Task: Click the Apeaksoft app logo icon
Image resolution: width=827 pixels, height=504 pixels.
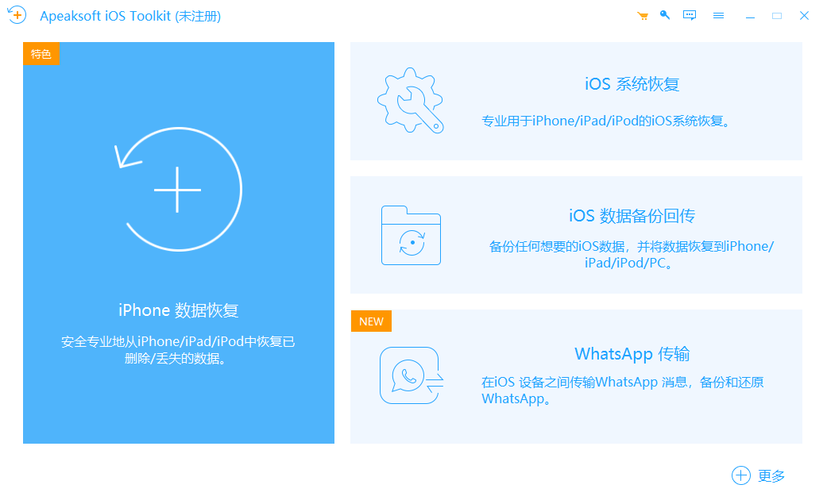Action: [17, 15]
